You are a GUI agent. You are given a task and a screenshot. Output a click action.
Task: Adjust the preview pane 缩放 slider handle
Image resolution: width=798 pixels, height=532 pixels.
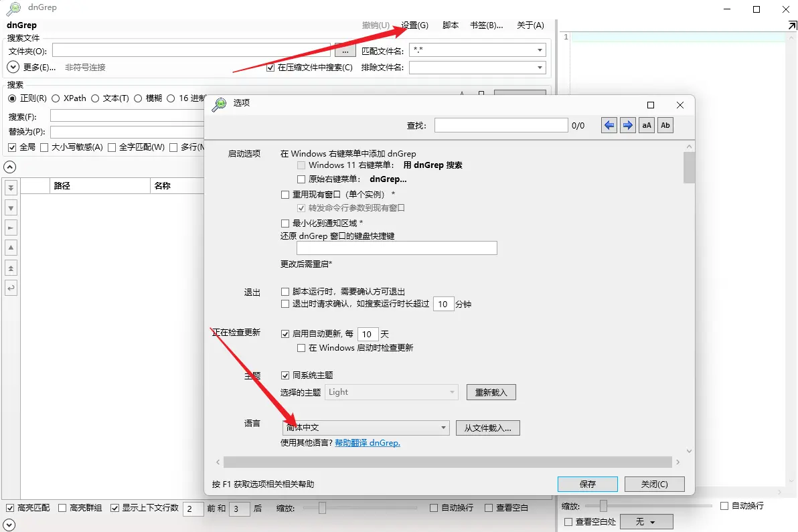tap(603, 506)
